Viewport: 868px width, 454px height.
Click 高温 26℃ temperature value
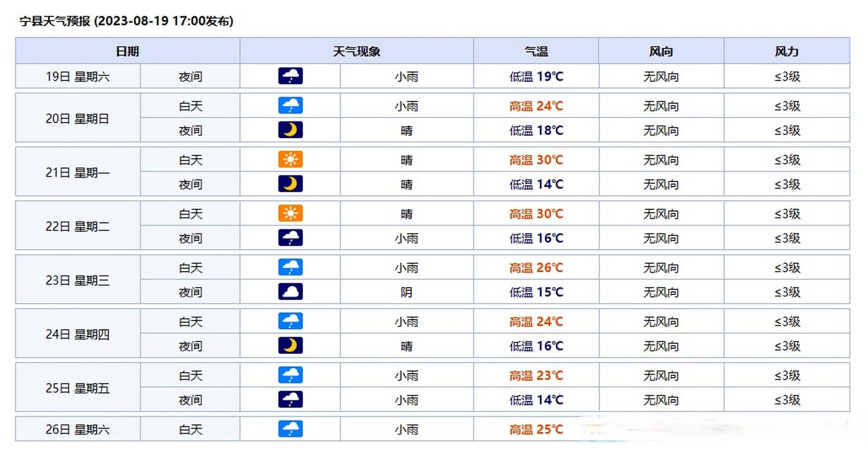coord(536,268)
